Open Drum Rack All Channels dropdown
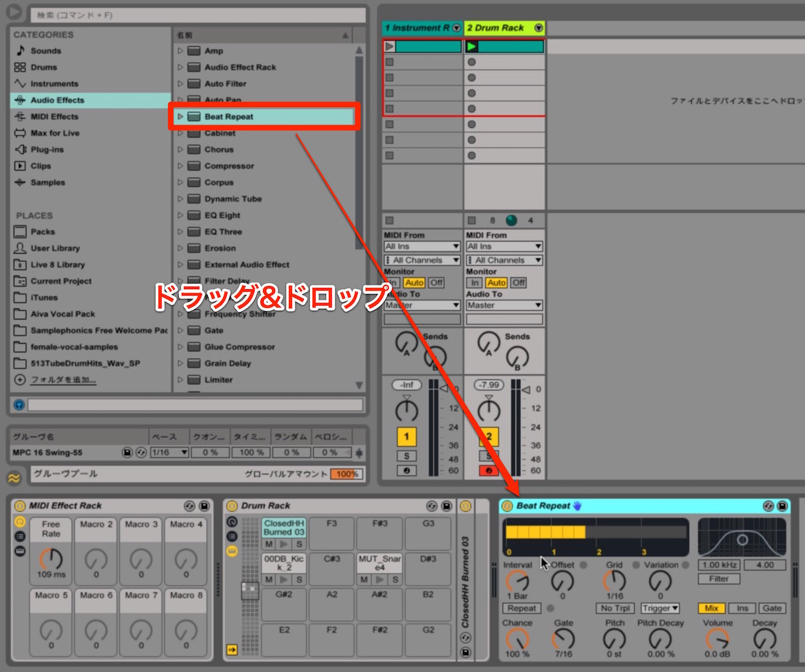 tap(505, 261)
